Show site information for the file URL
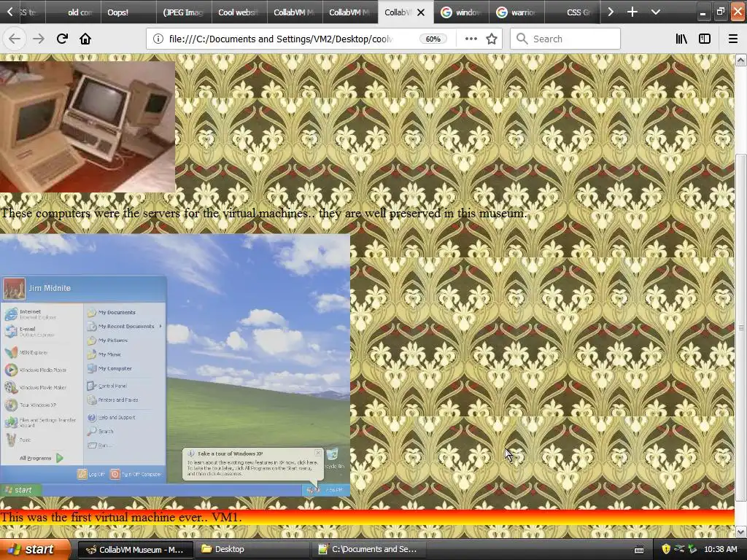Image resolution: width=747 pixels, height=560 pixels. click(x=158, y=39)
